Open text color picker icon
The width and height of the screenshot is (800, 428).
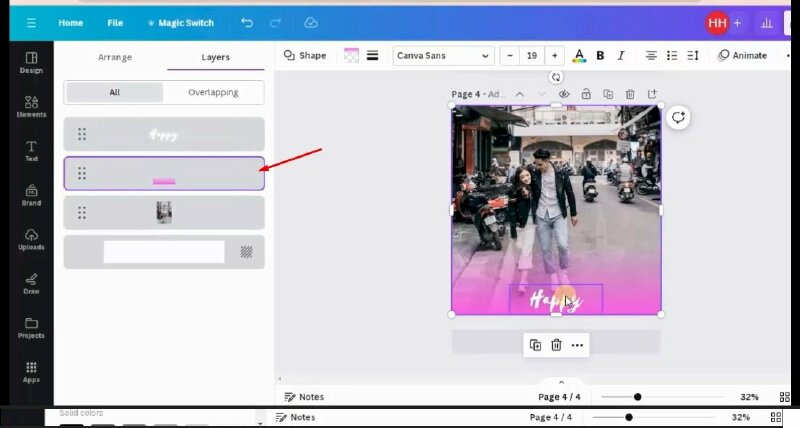tap(579, 56)
